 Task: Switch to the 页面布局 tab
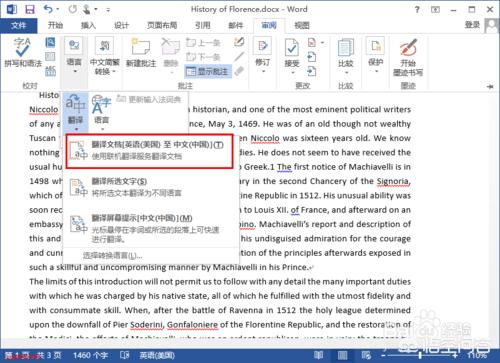pyautogui.click(x=162, y=25)
